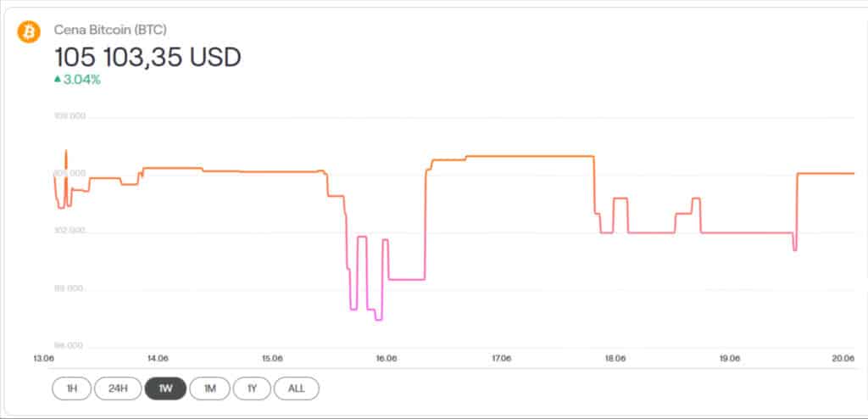Switch chart to 24H range

click(118, 388)
